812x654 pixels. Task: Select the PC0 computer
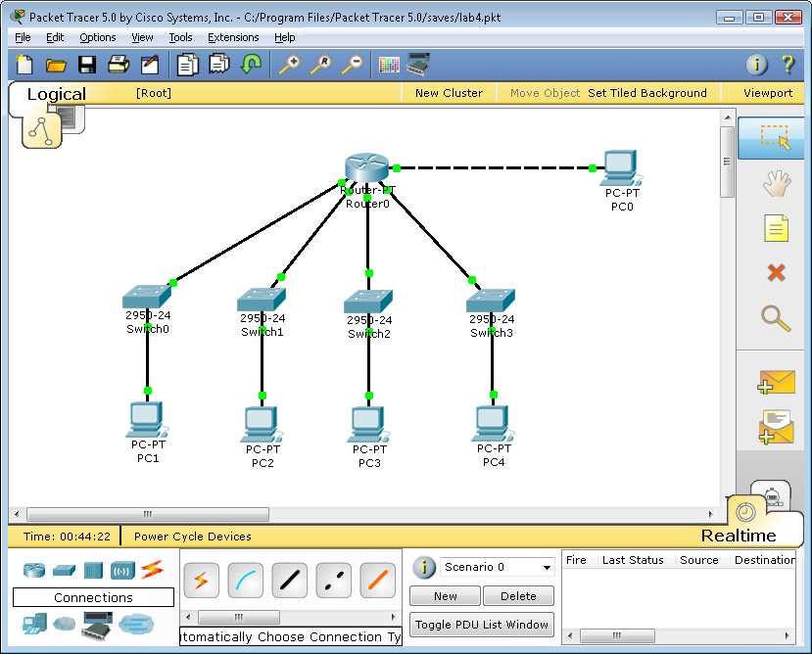(x=621, y=168)
